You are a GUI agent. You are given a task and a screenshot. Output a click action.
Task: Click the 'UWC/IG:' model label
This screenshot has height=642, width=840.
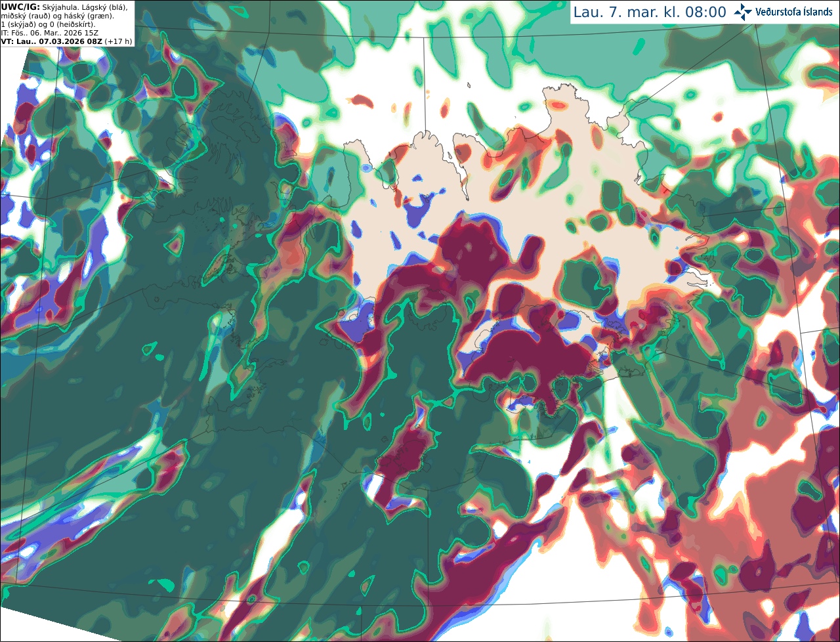(x=20, y=7)
